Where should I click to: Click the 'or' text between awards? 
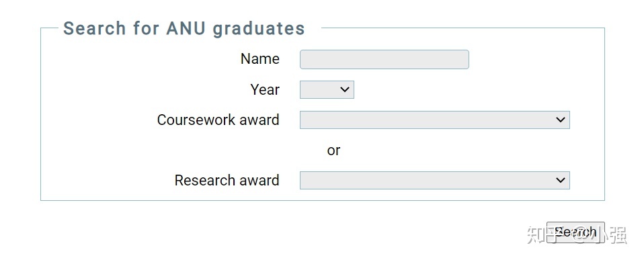[333, 150]
